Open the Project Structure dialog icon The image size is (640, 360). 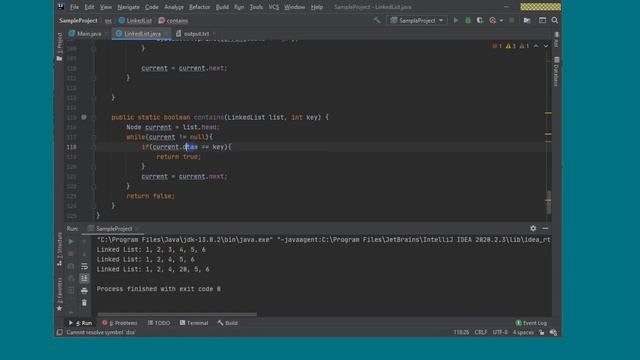[527, 20]
